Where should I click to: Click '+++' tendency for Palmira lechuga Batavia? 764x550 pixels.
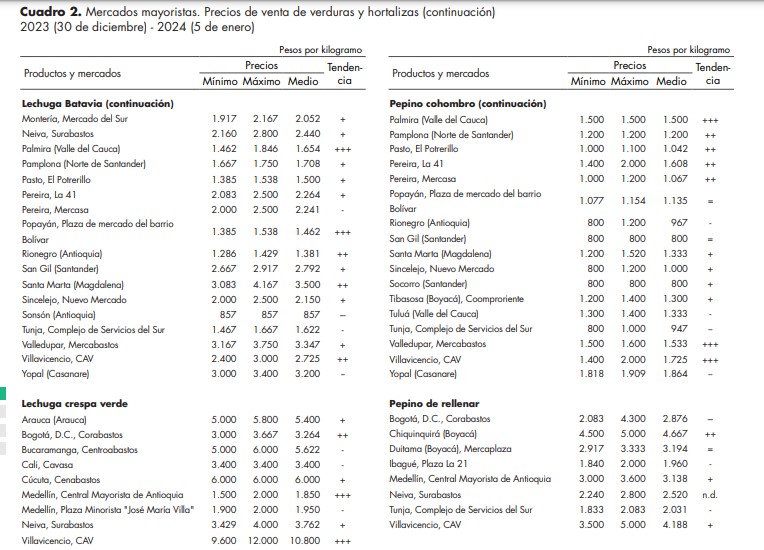click(x=343, y=150)
